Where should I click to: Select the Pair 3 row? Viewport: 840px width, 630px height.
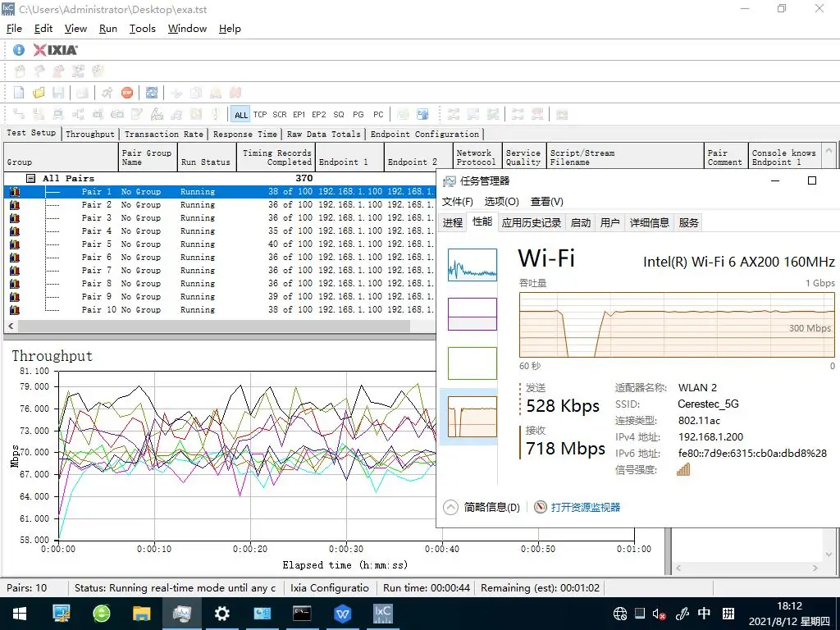220,217
